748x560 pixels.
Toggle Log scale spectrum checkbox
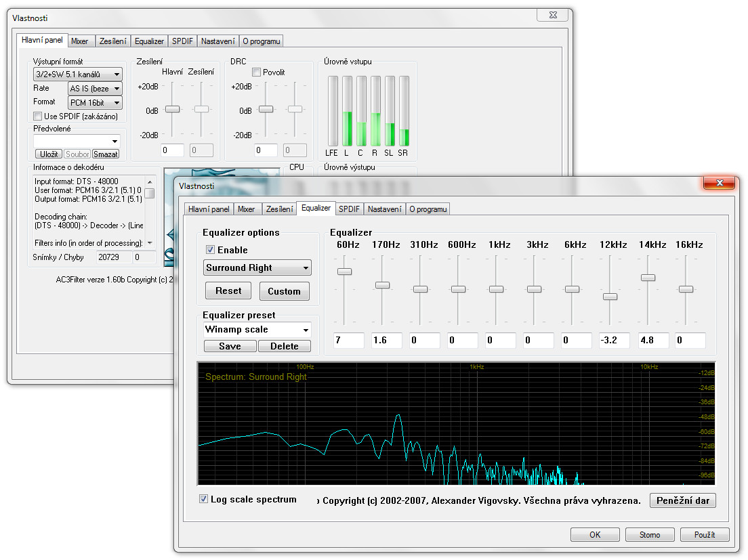203,499
